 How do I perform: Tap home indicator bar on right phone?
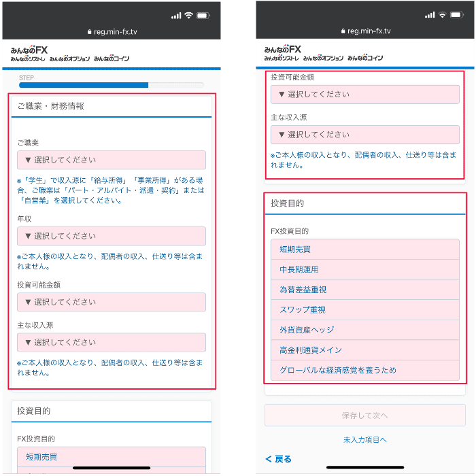(x=365, y=467)
